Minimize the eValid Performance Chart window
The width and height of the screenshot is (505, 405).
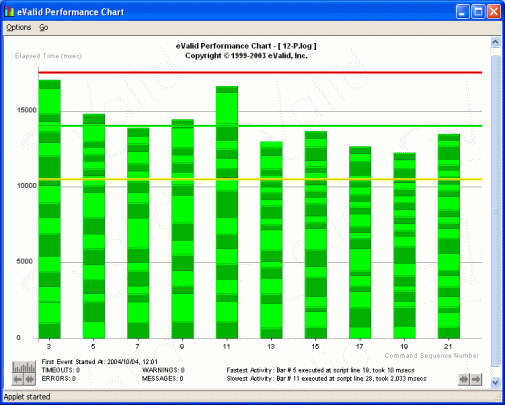(462, 12)
